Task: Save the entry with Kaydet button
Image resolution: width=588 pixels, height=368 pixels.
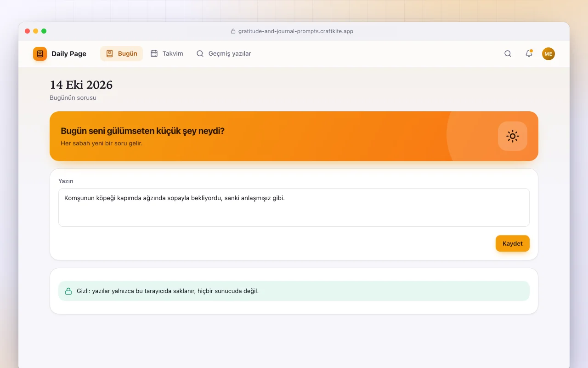Action: (513, 243)
